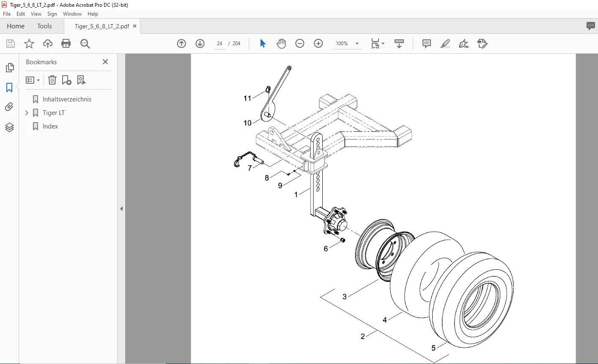The height and width of the screenshot is (364, 598).
Task: Delete the selected bookmark with trash icon
Action: pos(52,80)
